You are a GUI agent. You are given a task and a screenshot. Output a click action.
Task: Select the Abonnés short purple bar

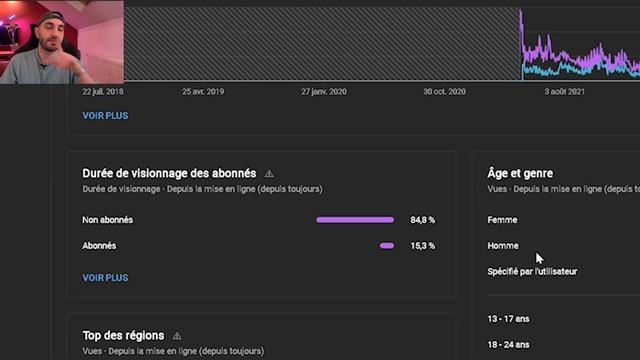pyautogui.click(x=387, y=246)
